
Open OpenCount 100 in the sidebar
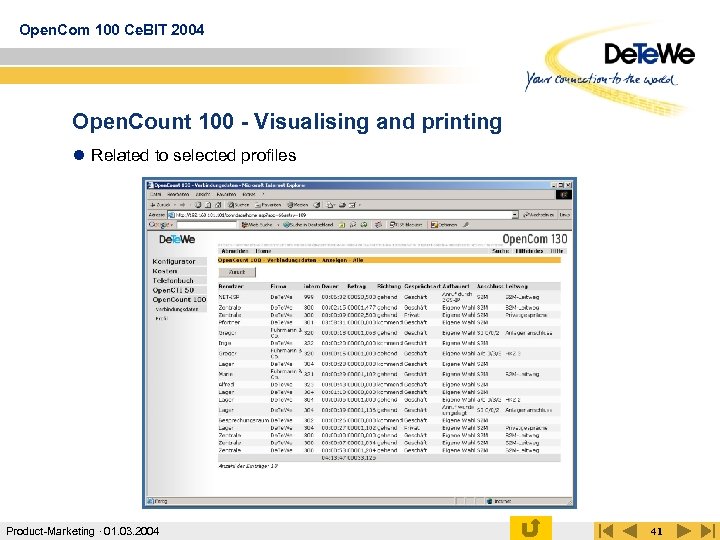pyautogui.click(x=179, y=299)
